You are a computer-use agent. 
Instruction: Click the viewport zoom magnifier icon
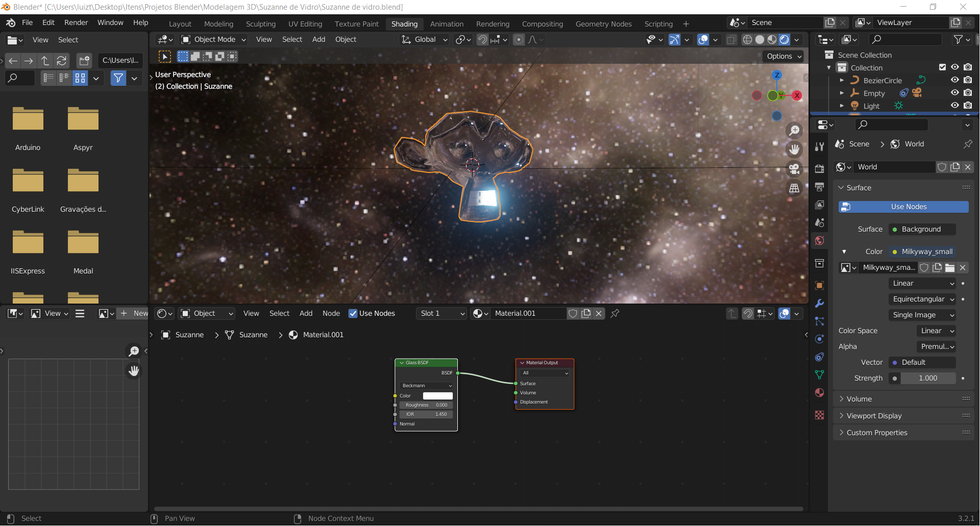point(794,131)
